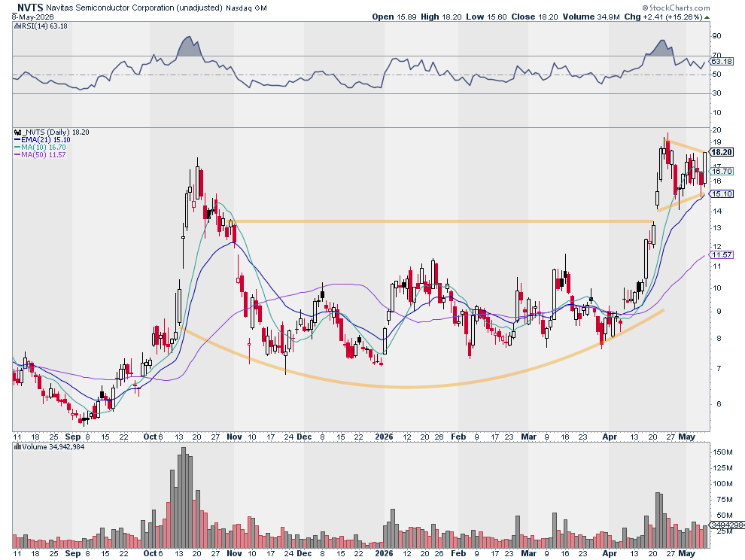Click the Apr label under the price chart
Image resolution: width=745 pixels, height=560 pixels.
pyautogui.click(x=610, y=437)
